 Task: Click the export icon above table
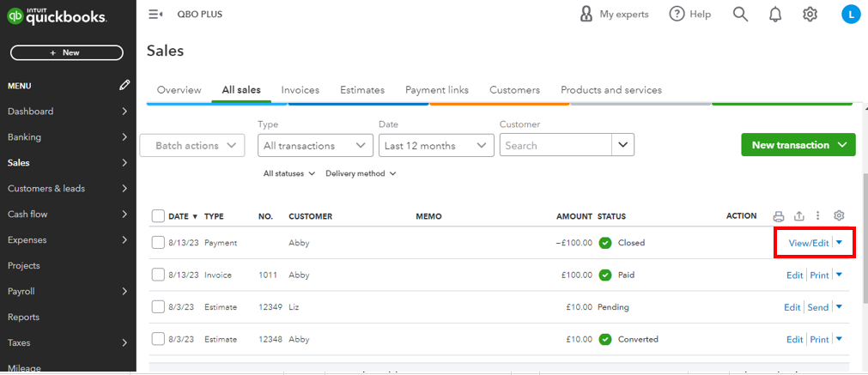coord(799,216)
